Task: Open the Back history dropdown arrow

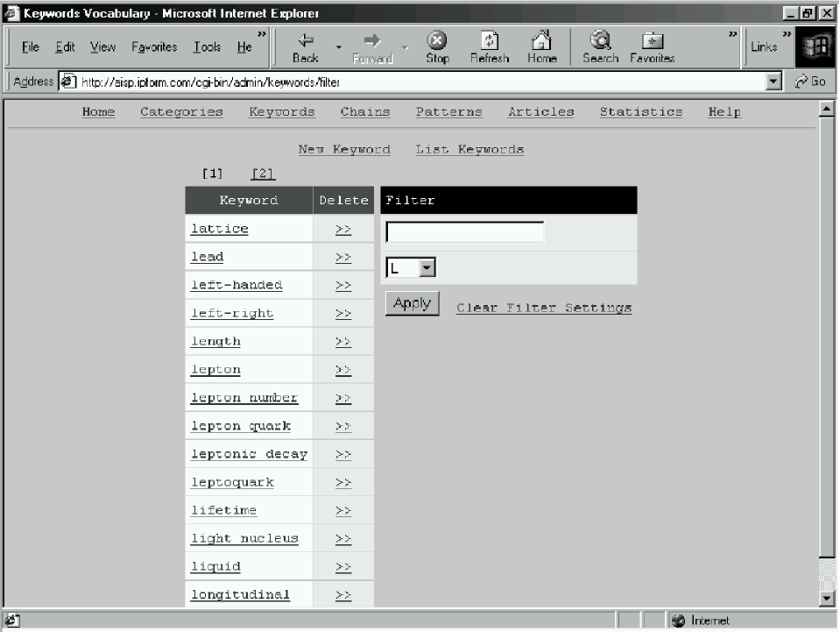Action: (x=339, y=47)
